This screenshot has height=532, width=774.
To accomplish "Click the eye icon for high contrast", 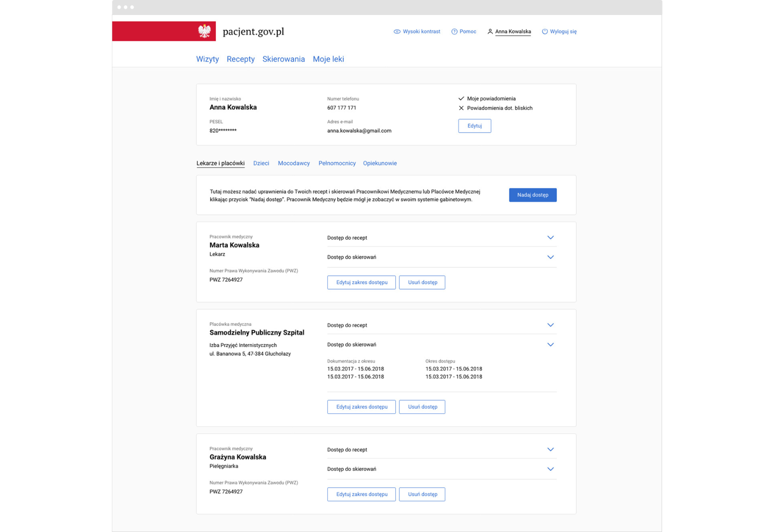I will pyautogui.click(x=397, y=32).
